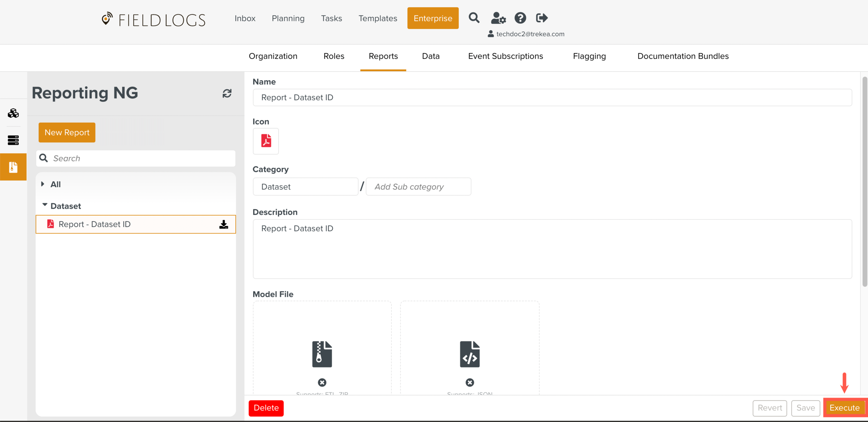The height and width of the screenshot is (422, 868).
Task: Click the report Search input field
Action: click(x=142, y=158)
